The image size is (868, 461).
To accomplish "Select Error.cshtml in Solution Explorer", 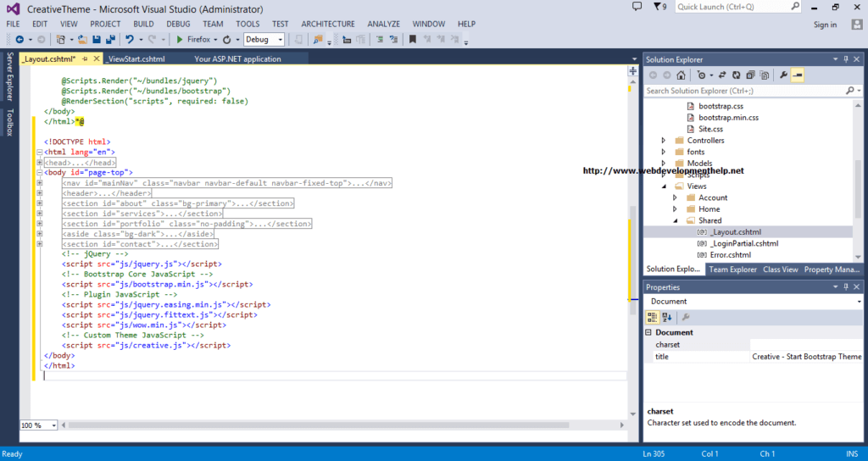I will pyautogui.click(x=730, y=255).
